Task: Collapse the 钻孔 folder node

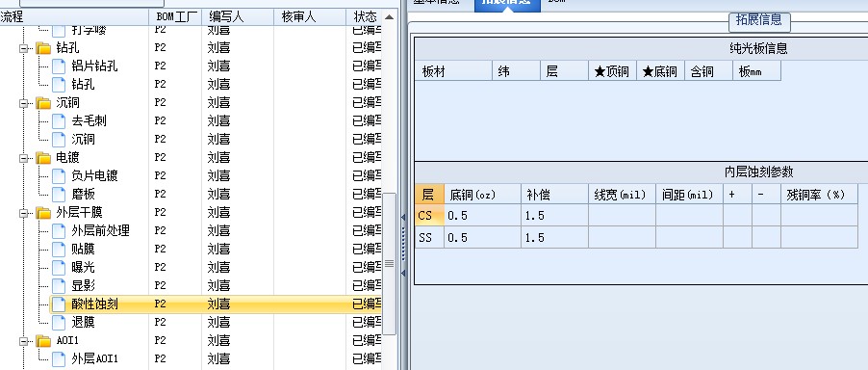Action: 24,49
